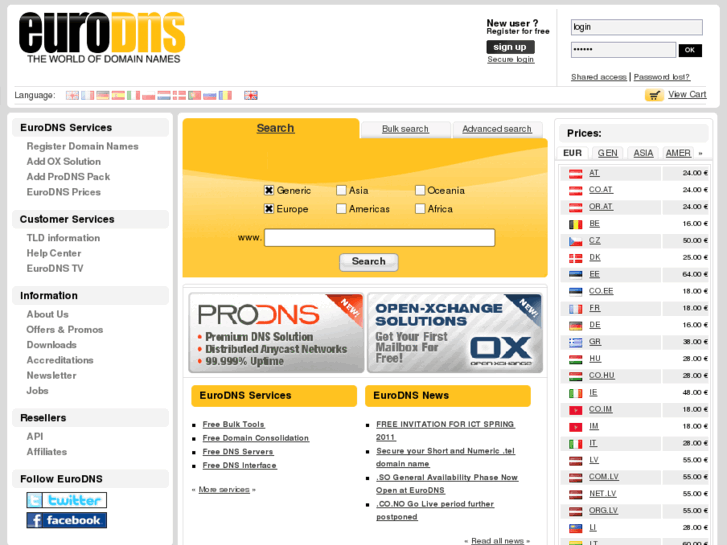Click the password field
727x545 pixels.
click(x=623, y=50)
